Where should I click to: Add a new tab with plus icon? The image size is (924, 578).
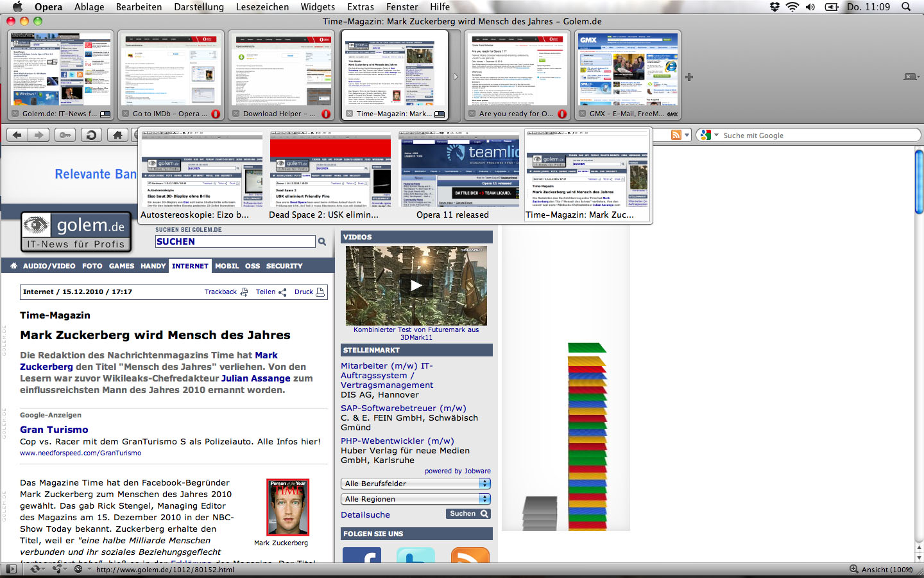[689, 77]
